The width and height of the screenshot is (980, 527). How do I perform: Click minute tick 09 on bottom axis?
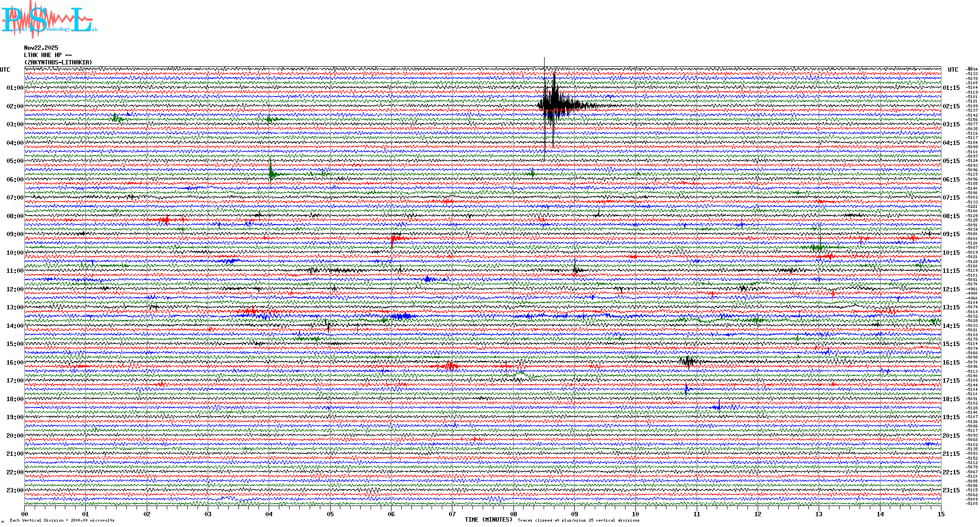click(574, 514)
